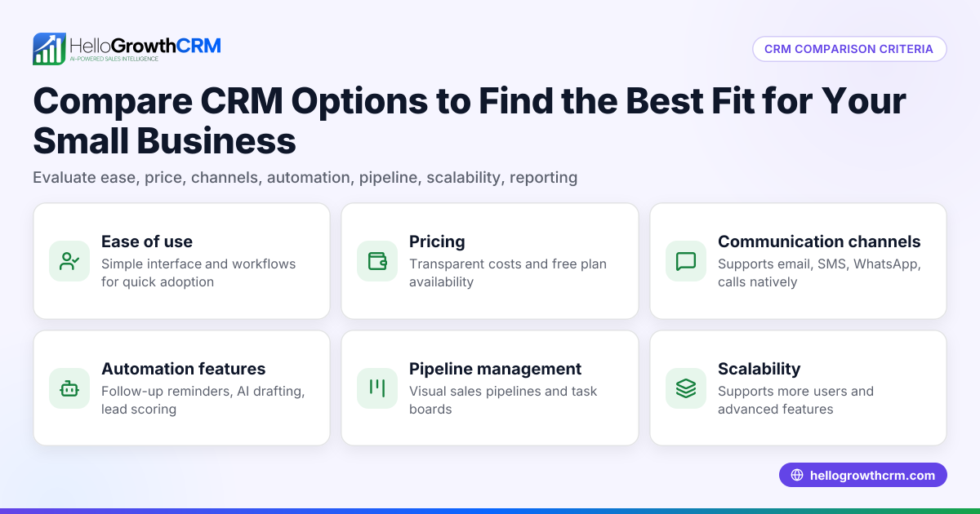
Task: Click 'Follow-up reminders, AI drafting, lead scoring' text
Action: click(203, 401)
